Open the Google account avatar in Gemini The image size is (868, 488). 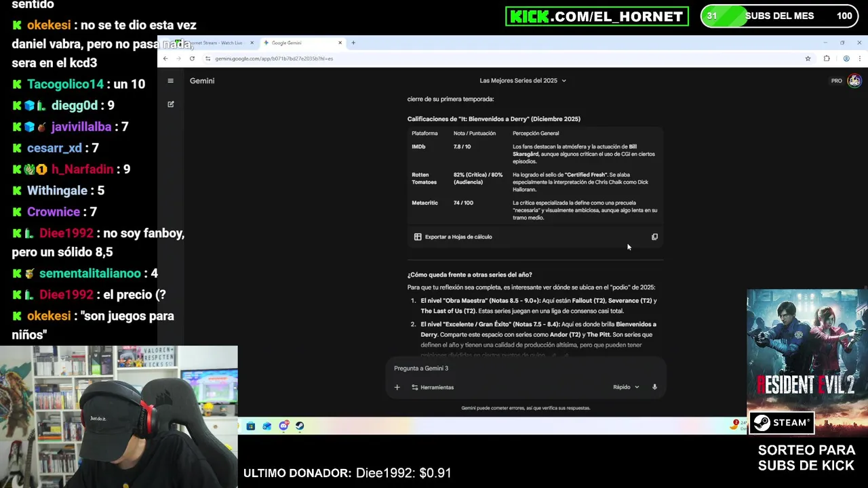(x=854, y=81)
